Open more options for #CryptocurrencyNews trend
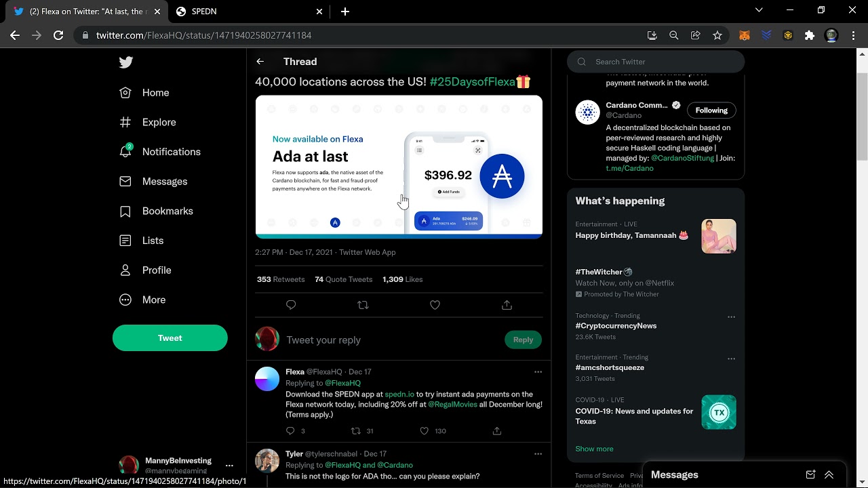Image resolution: width=868 pixels, height=488 pixels. (x=731, y=317)
